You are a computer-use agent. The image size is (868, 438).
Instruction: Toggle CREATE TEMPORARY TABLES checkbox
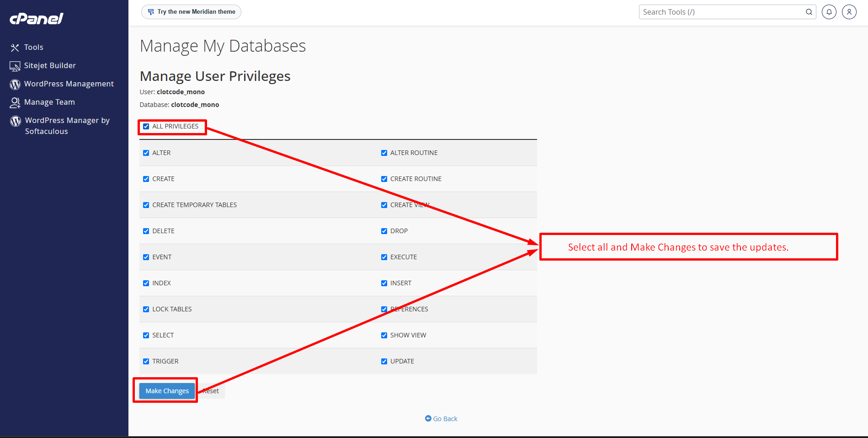146,205
